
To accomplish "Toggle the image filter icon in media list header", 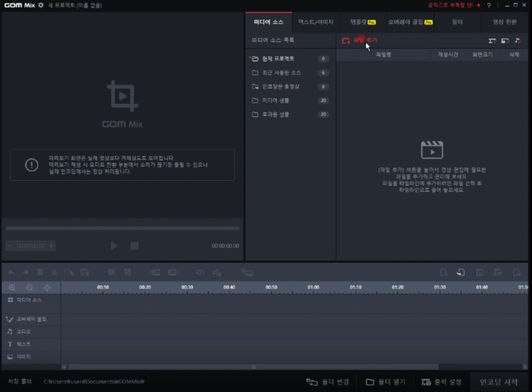I will coord(505,41).
